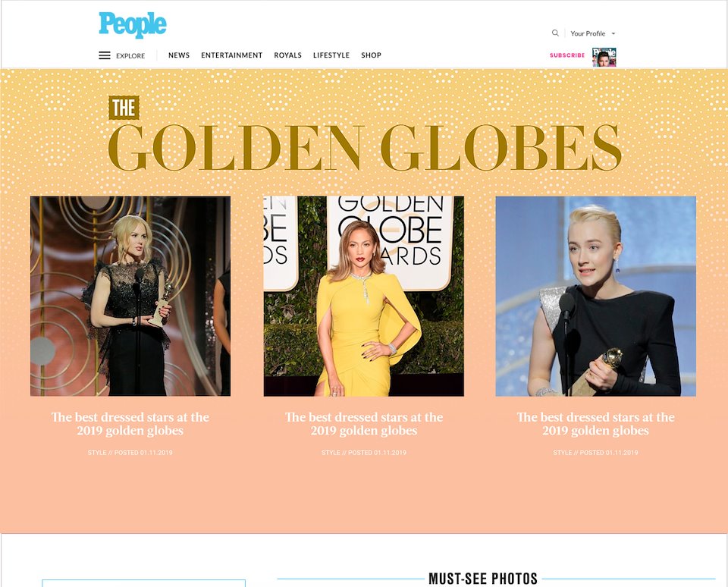Expand the Your Profile dropdown arrow
728x587 pixels.
pos(613,33)
